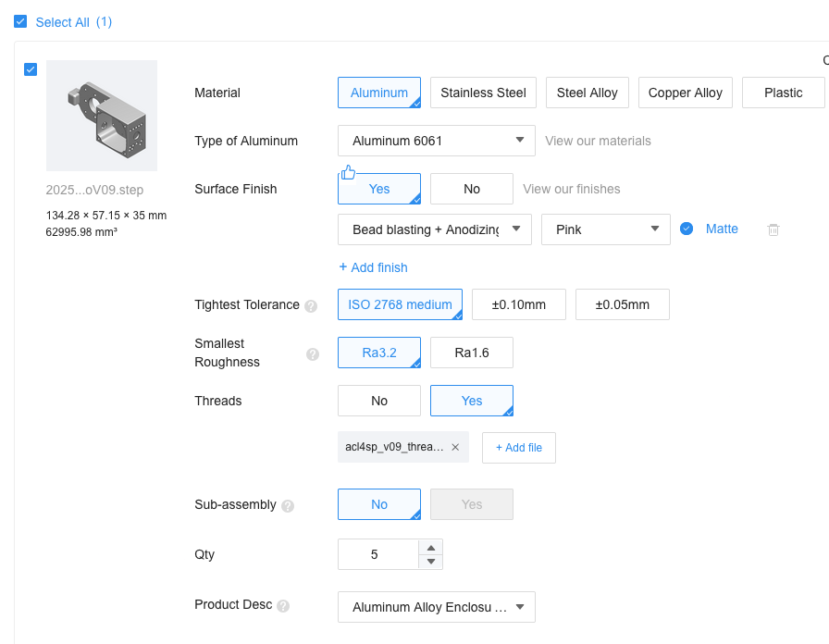Choose Stainless Steel as the material
Viewport: 829px width, 644px height.
point(483,93)
